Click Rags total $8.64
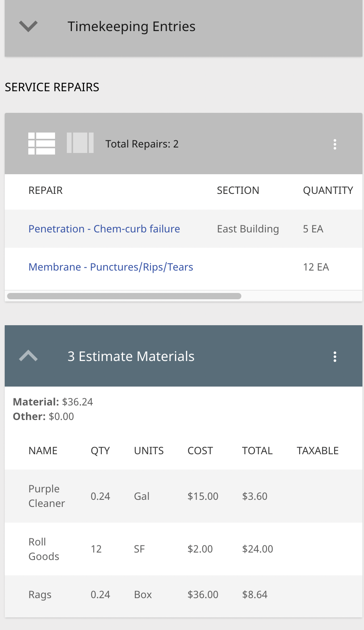Viewport: 364px width, 630px height. pyautogui.click(x=255, y=595)
